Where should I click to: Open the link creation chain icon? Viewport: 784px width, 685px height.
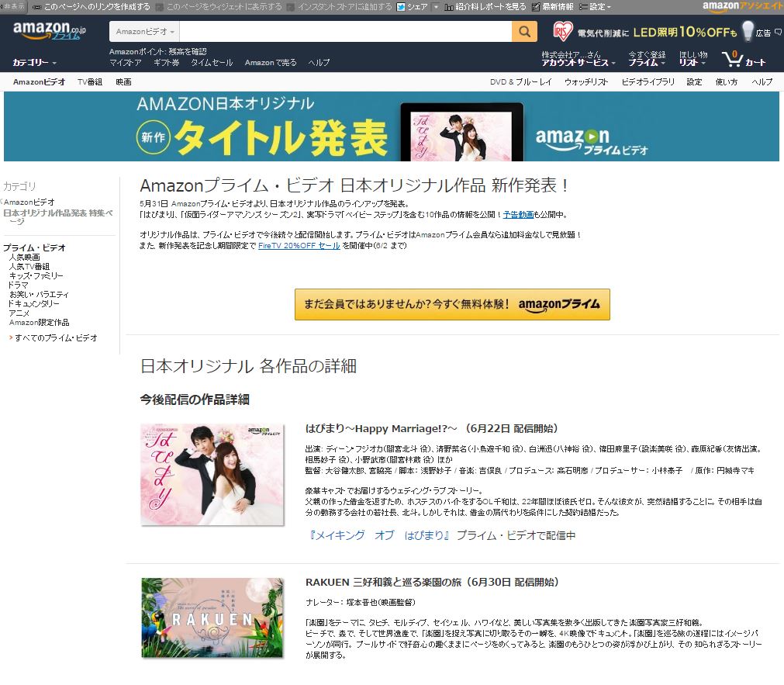[x=37, y=7]
